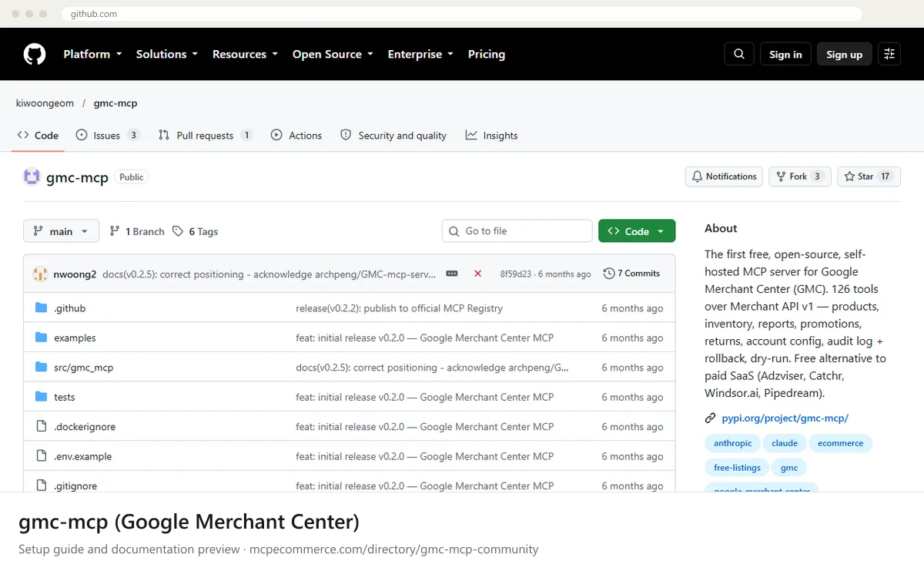The image size is (924, 578).
Task: Click the link icon beside pypi.org URL
Action: [x=711, y=418]
